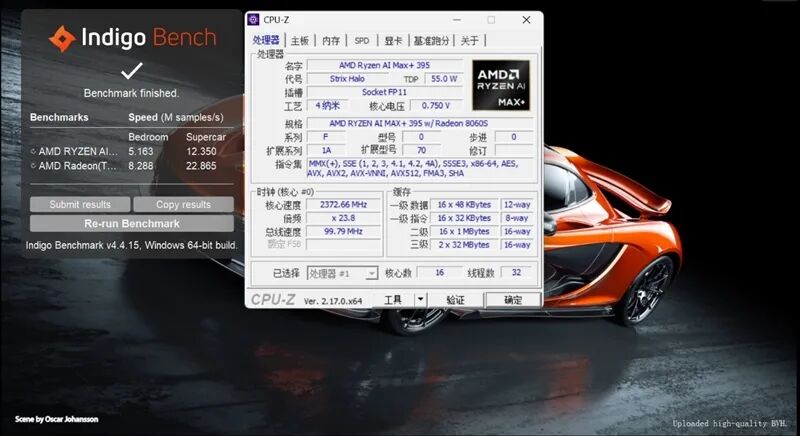
Task: Click the 验证 button
Action: click(455, 300)
